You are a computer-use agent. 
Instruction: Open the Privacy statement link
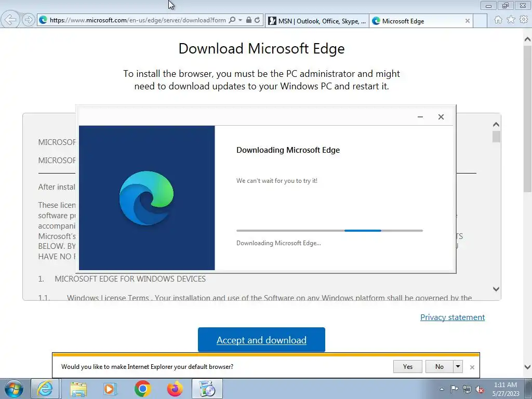click(x=453, y=317)
